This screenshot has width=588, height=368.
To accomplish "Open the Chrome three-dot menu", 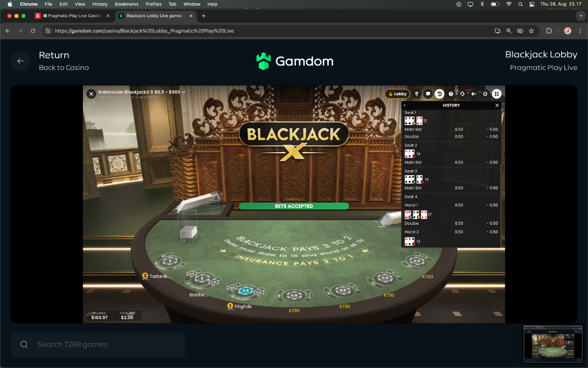I will (580, 30).
